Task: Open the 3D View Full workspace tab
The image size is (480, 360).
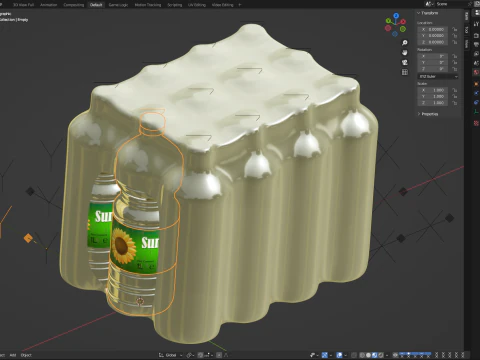Action: click(23, 5)
